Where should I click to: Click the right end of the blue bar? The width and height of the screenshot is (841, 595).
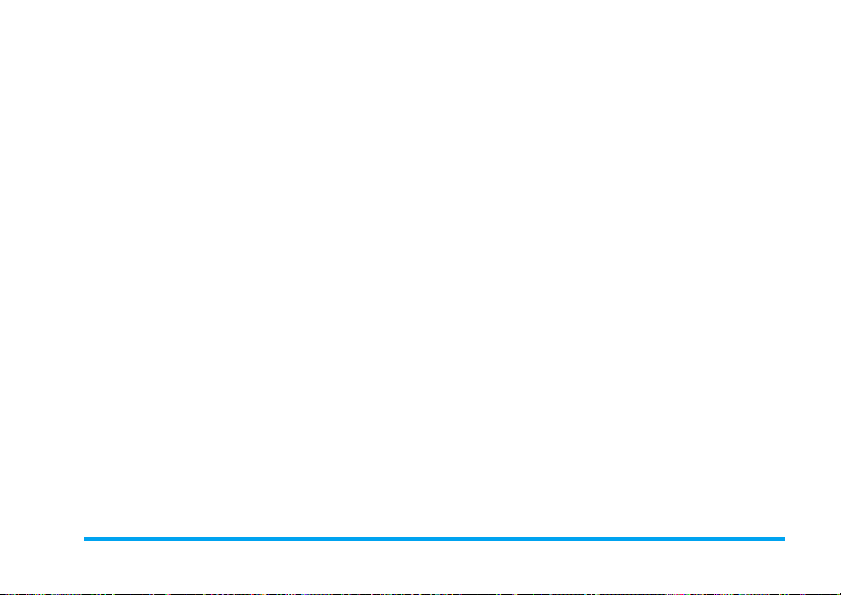tap(783, 539)
